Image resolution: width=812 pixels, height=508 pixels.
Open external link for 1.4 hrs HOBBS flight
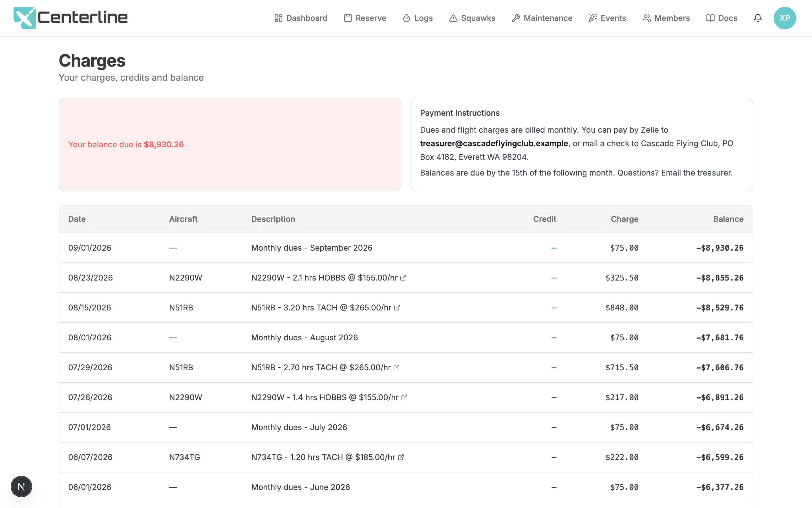(404, 397)
